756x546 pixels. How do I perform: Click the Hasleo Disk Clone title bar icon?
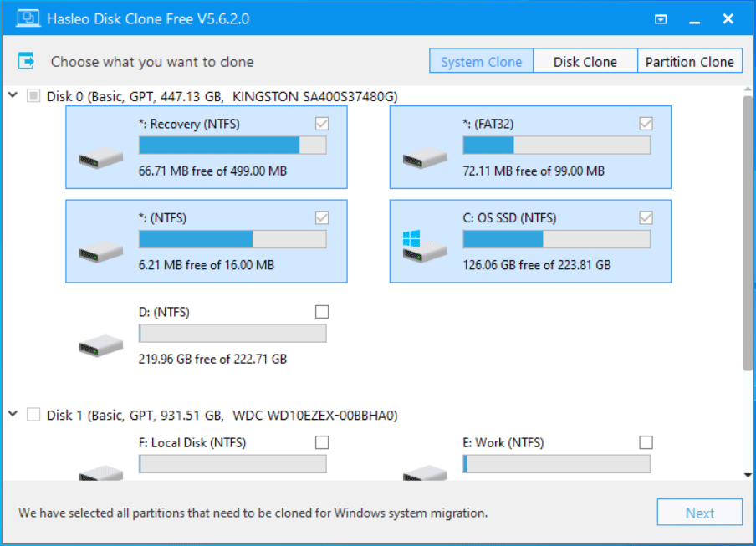(28, 18)
